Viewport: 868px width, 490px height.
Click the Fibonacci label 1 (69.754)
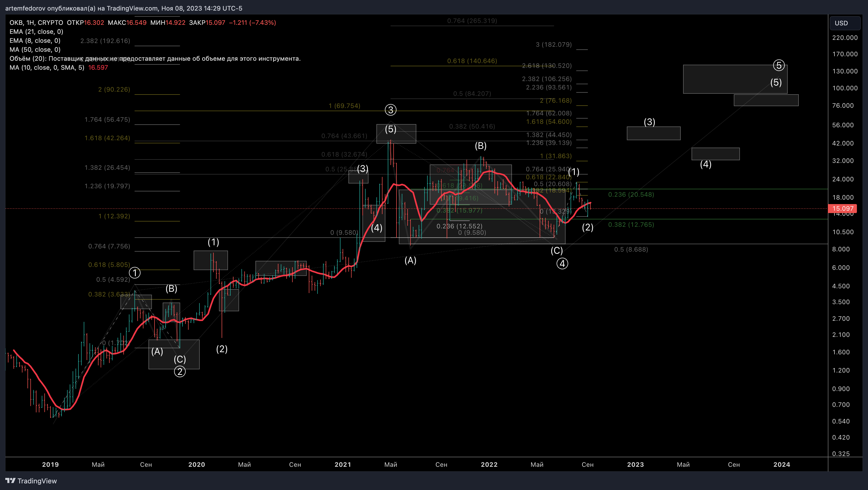point(344,106)
